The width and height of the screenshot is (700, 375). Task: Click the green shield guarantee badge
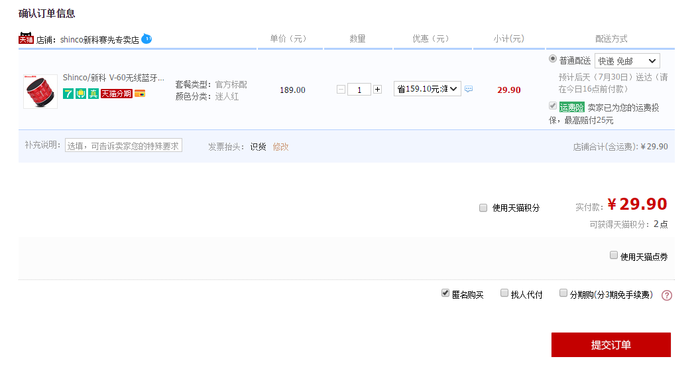pyautogui.click(x=80, y=93)
